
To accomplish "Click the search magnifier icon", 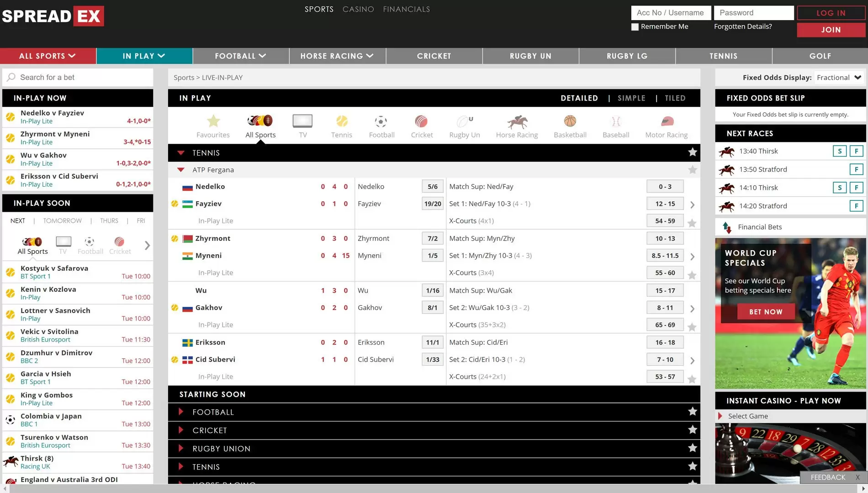I will 11,77.
